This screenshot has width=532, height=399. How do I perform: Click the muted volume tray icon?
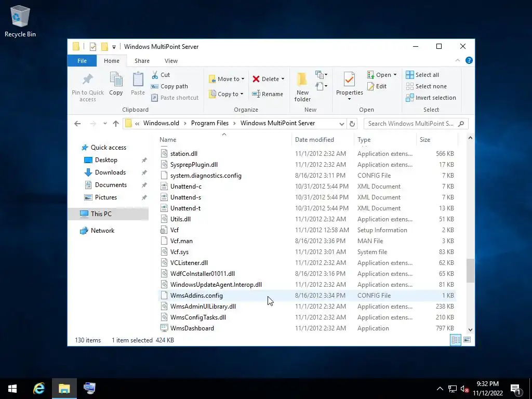(464, 389)
